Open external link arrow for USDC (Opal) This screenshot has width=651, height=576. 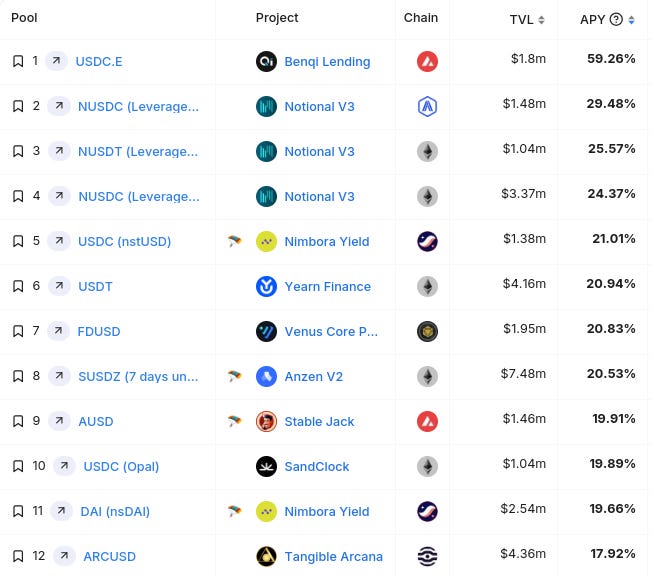[x=64, y=466]
